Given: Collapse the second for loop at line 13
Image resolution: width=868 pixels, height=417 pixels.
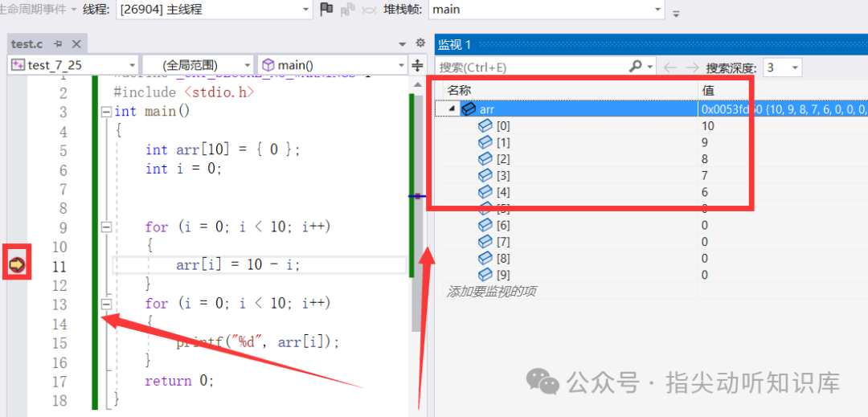Looking at the screenshot, I should [106, 304].
